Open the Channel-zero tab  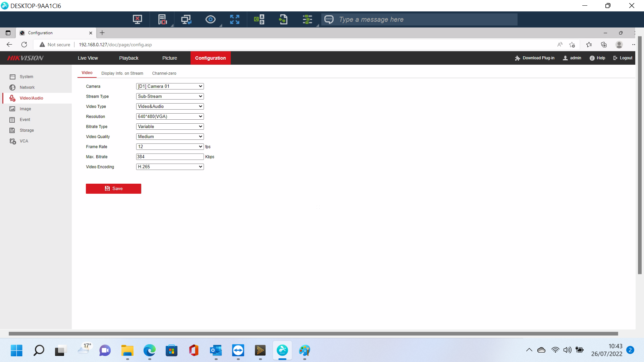click(x=164, y=73)
